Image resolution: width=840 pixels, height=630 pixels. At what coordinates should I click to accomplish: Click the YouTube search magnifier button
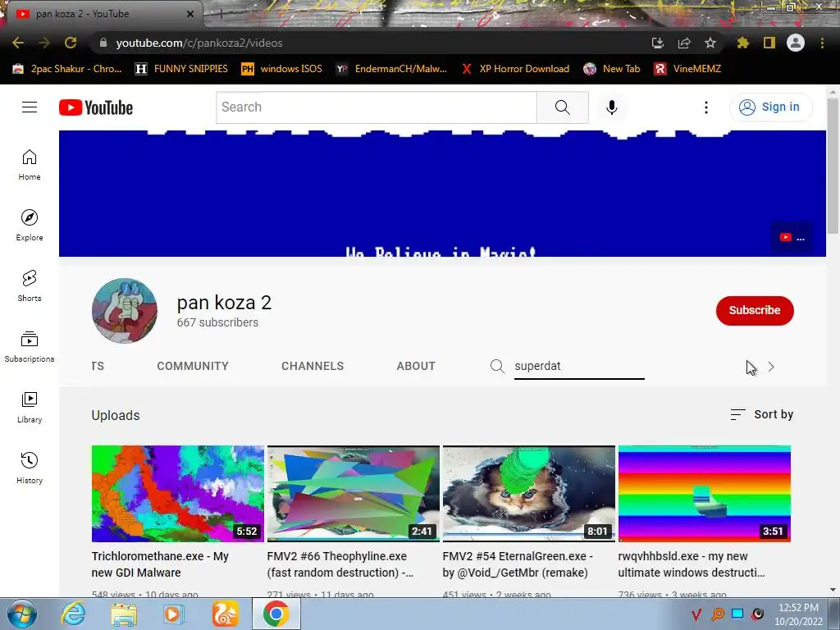[563, 107]
